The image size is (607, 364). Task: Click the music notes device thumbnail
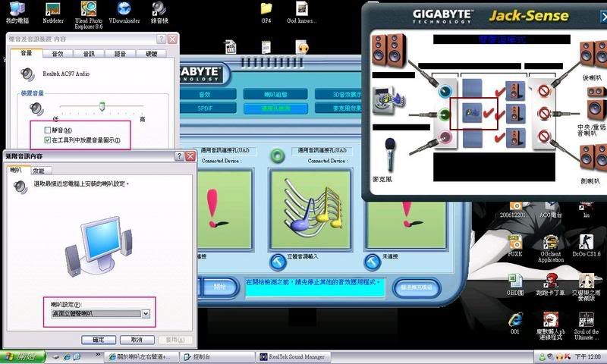[x=310, y=209]
